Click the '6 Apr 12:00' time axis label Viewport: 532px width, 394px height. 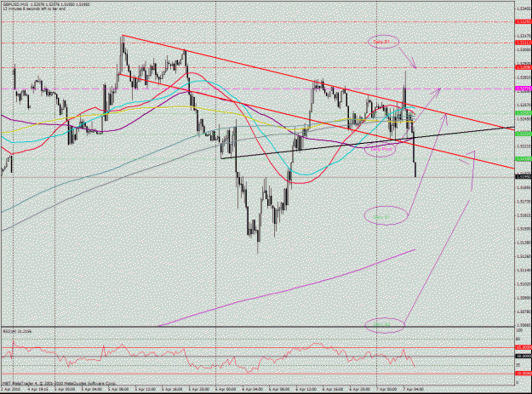306,389
